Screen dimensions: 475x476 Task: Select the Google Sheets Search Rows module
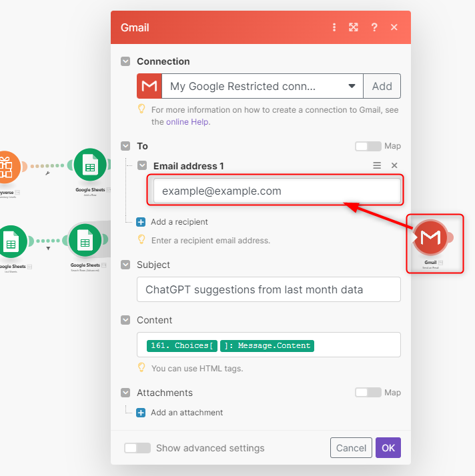tap(85, 241)
